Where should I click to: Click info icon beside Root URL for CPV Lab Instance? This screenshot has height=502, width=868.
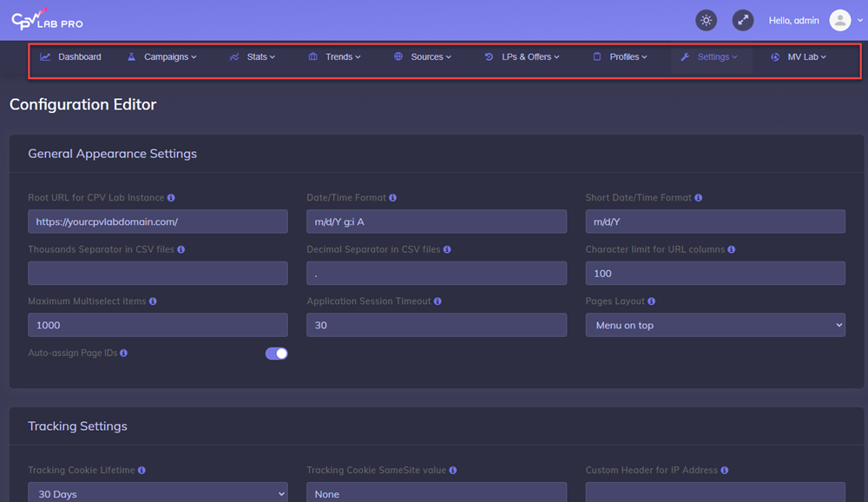pos(170,197)
